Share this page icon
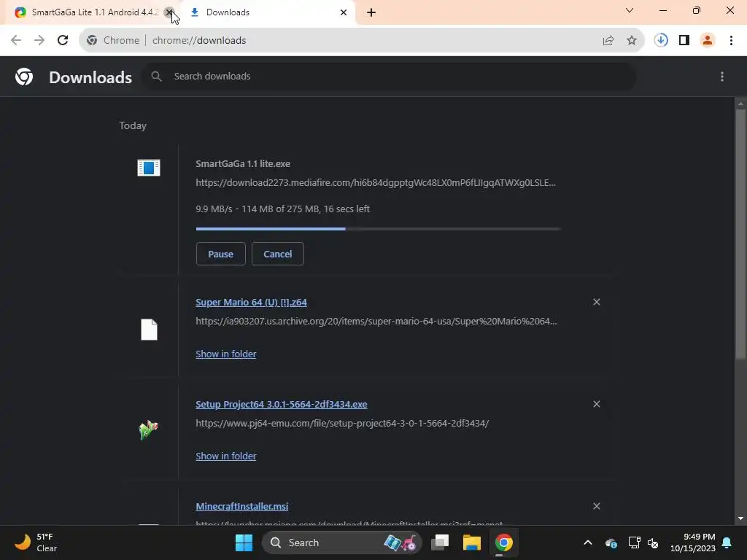 [x=608, y=41]
